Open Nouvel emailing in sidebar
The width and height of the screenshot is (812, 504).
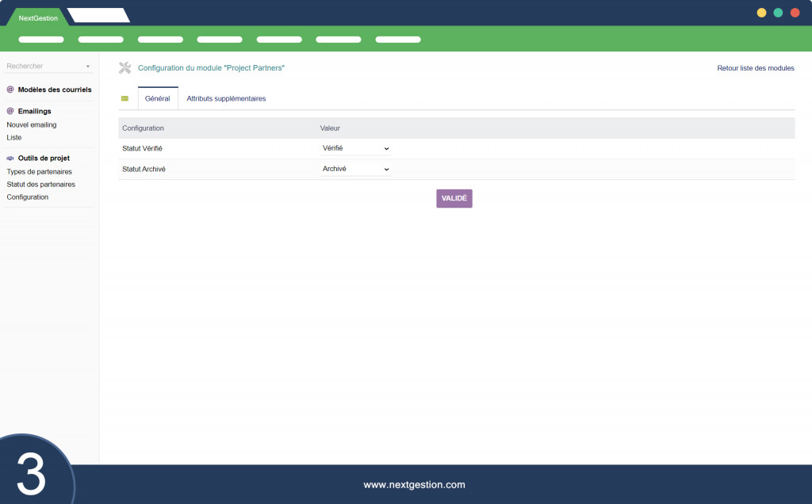click(32, 124)
